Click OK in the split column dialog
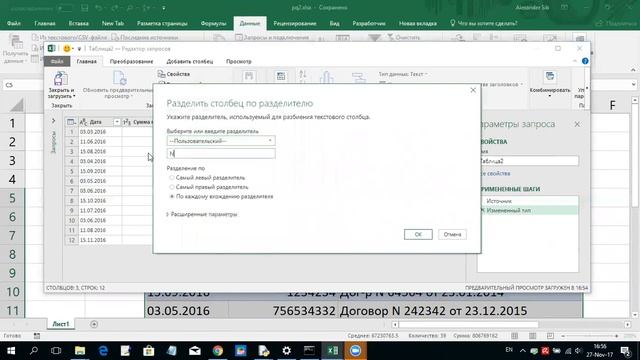 pos(418,234)
